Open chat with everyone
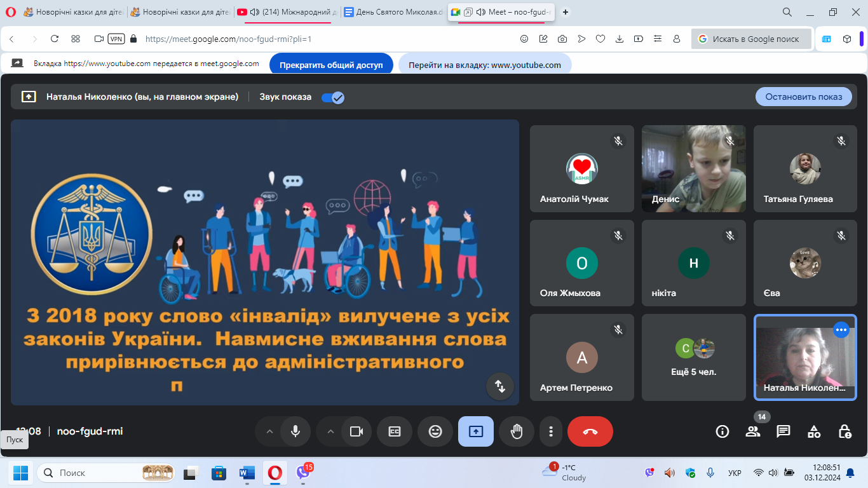Viewport: 868px width, 488px height. 783,431
